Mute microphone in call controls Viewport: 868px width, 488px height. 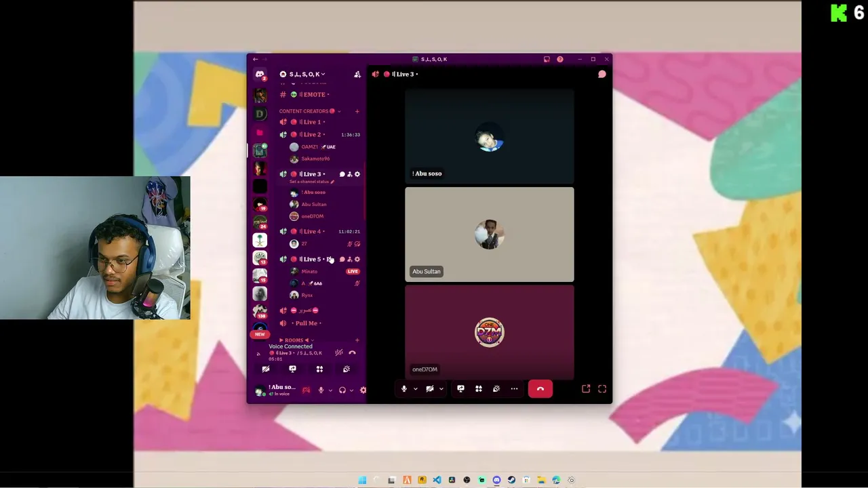pos(404,389)
